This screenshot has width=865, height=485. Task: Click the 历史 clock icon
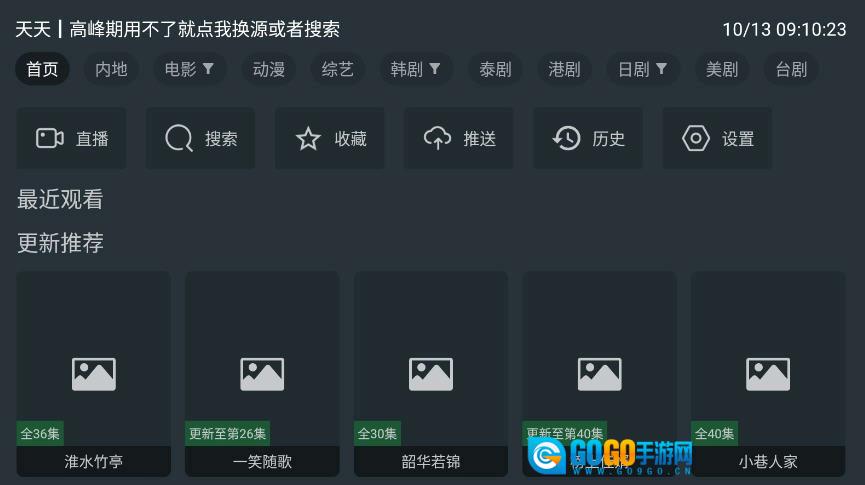[567, 138]
